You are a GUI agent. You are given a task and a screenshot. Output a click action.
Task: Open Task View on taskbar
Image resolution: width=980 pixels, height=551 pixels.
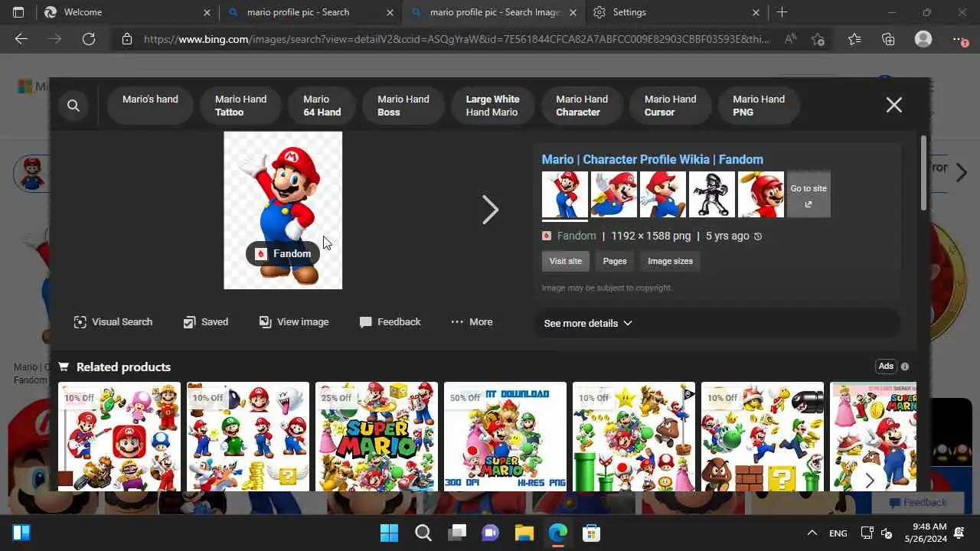(x=457, y=533)
